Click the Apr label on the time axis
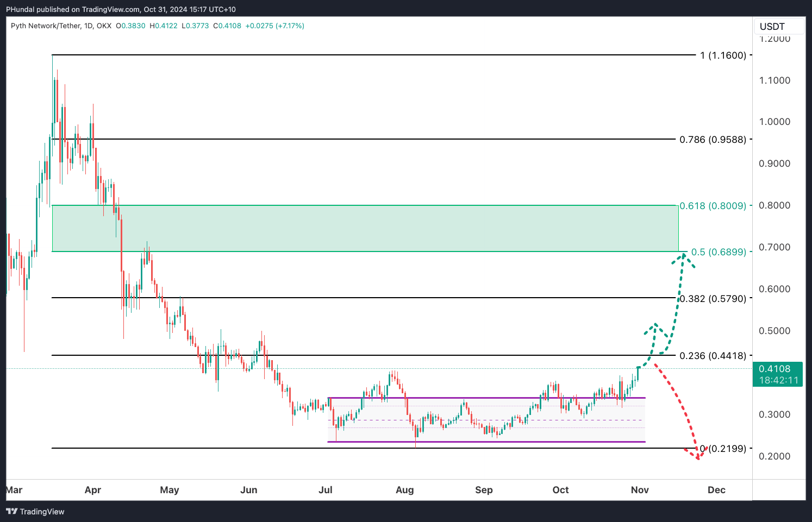 pos(93,490)
